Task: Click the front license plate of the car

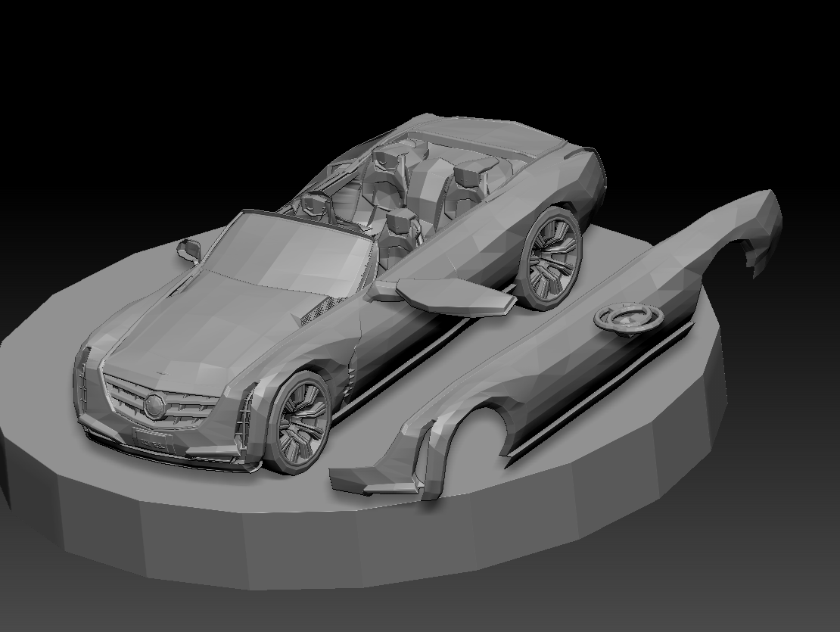Action: tap(152, 441)
